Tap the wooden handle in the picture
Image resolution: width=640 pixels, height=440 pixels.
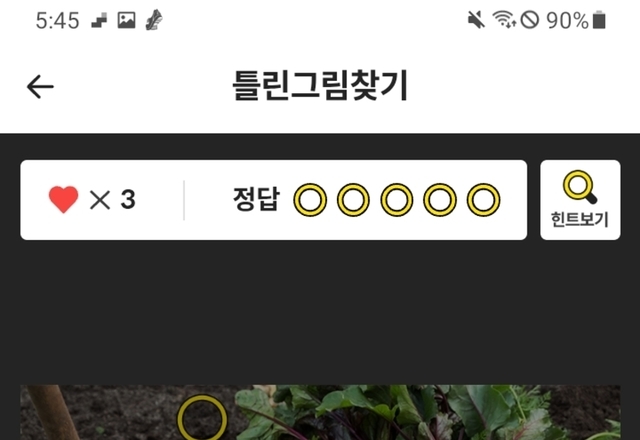coord(53,412)
